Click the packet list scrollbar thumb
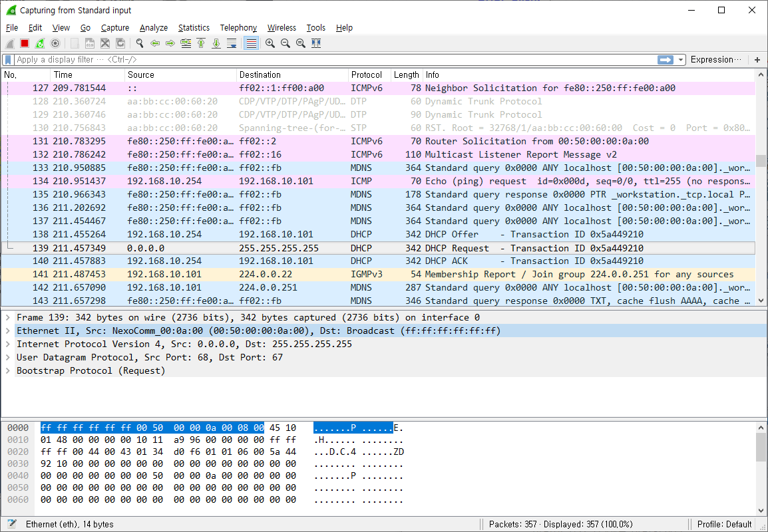Viewport: 768px width, 532px height. (x=761, y=160)
